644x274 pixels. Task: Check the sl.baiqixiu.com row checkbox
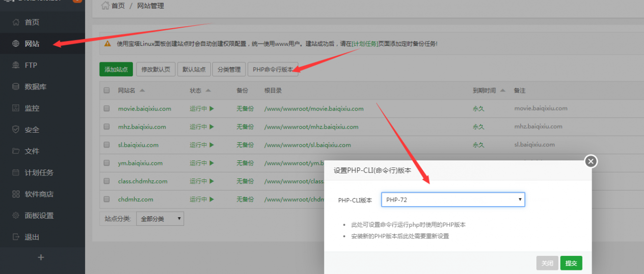(106, 145)
